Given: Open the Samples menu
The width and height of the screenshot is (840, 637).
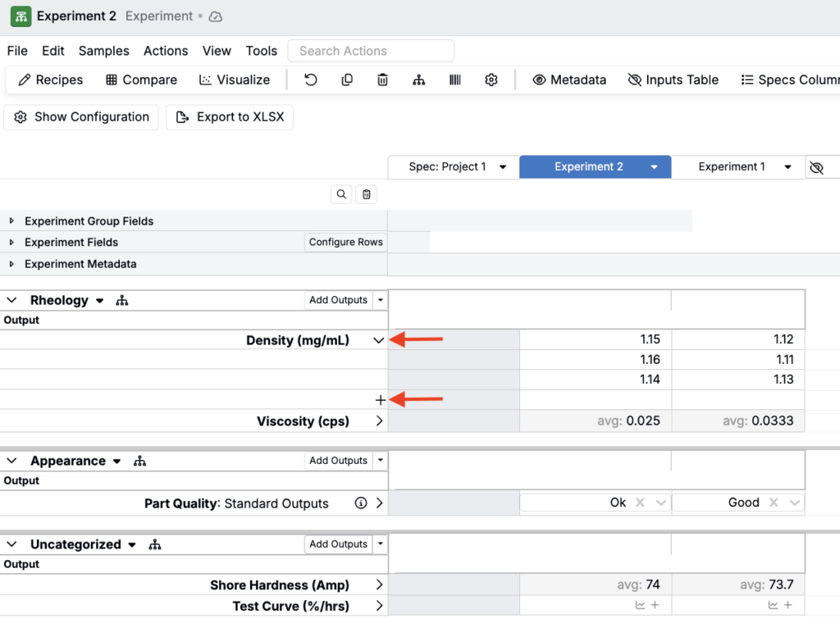Looking at the screenshot, I should click(103, 51).
